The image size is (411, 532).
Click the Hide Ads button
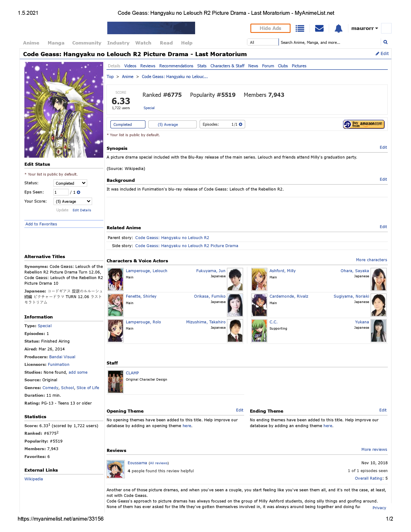tap(270, 28)
